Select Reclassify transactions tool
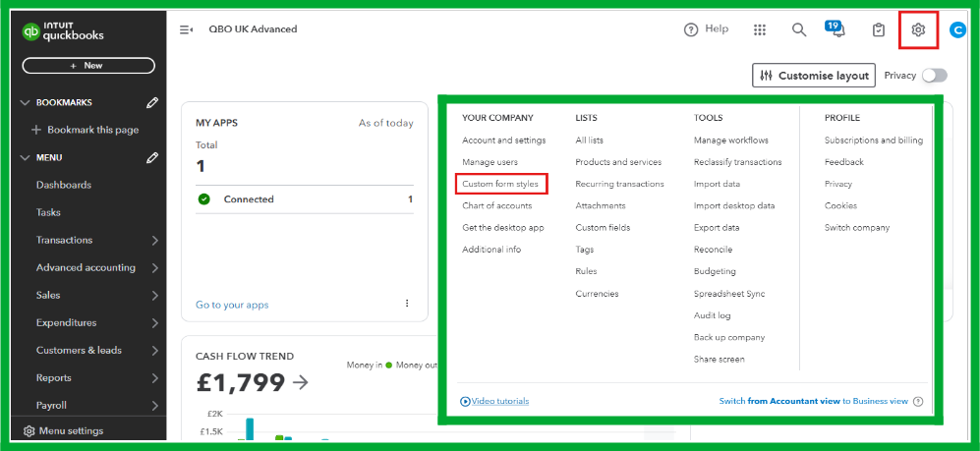Viewport: 980px width, 451px height. (x=737, y=162)
